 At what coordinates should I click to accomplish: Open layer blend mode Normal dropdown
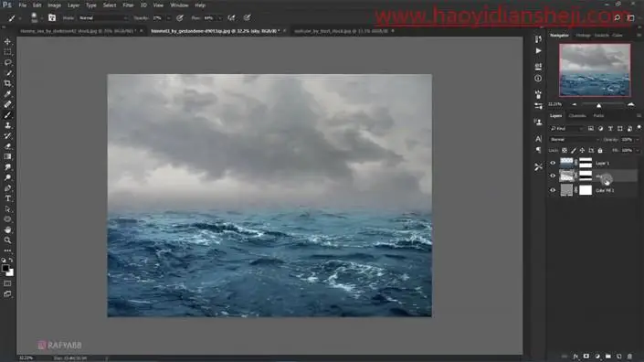[x=575, y=140]
